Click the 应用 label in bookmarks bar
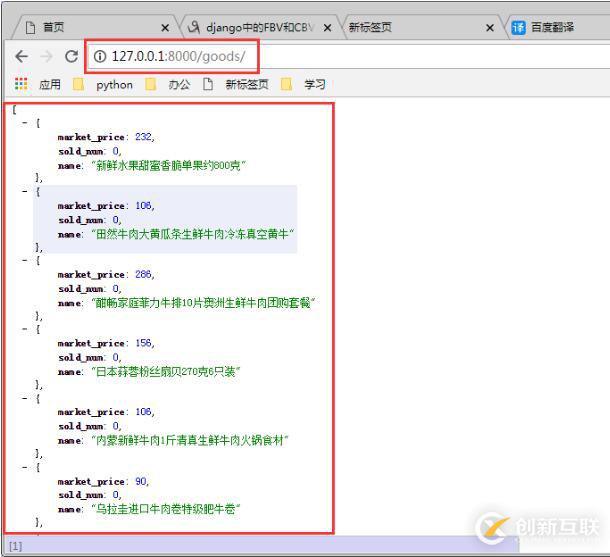Screen dimensions: 610x557 (x=50, y=84)
